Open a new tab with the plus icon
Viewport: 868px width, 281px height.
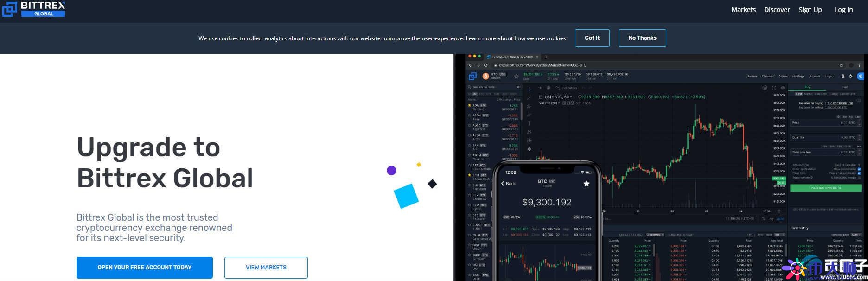(546, 57)
